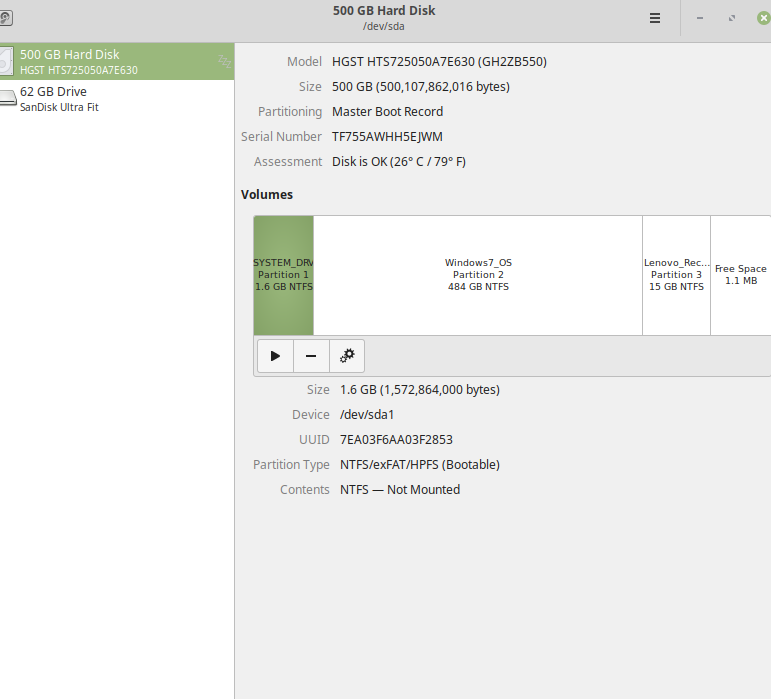Minimize the Disks window
771x699 pixels.
(700, 18)
